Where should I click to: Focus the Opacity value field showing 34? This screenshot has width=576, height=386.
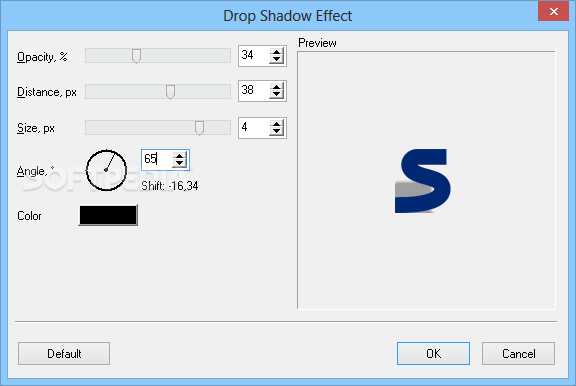(x=254, y=56)
